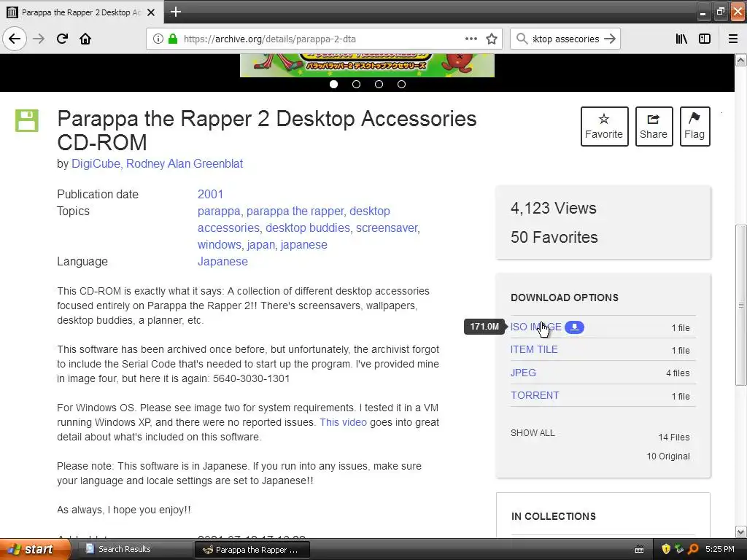Follow the 'This video' link

[x=343, y=422]
